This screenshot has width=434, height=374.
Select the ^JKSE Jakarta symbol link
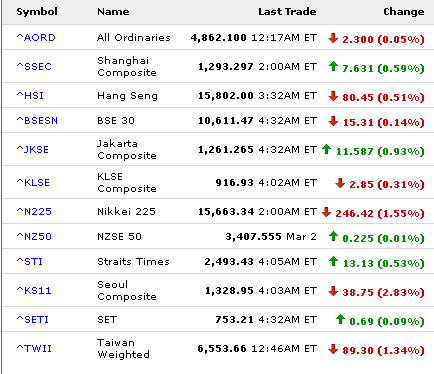(x=33, y=149)
